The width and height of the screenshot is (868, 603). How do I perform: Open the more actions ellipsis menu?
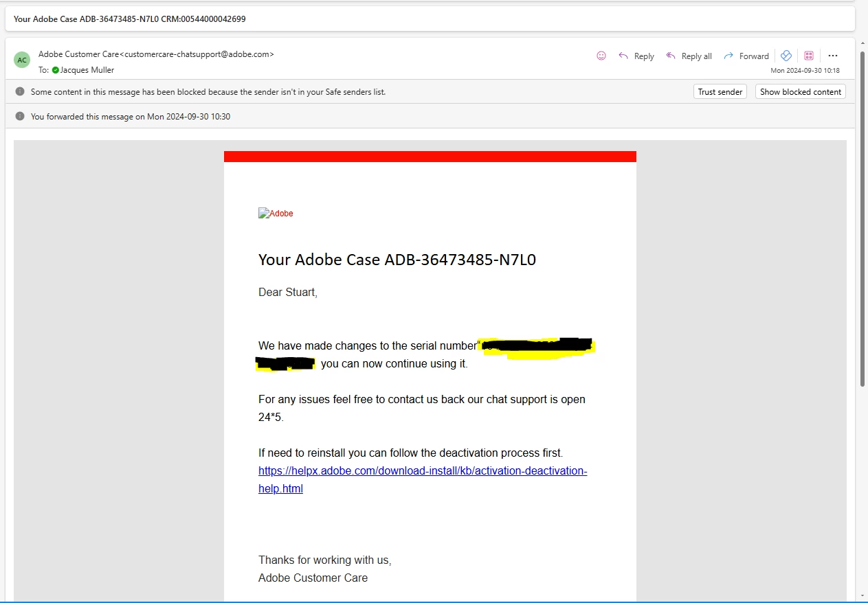[x=833, y=56]
